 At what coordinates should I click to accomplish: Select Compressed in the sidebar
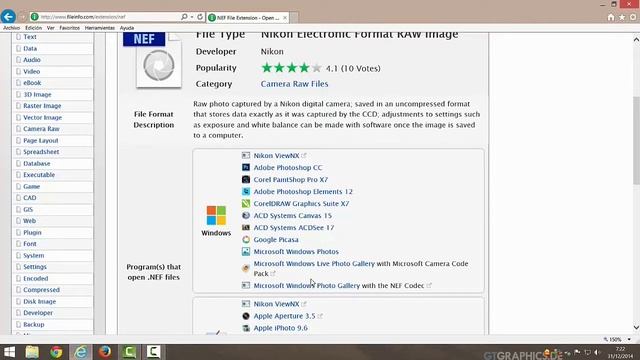[x=41, y=289]
